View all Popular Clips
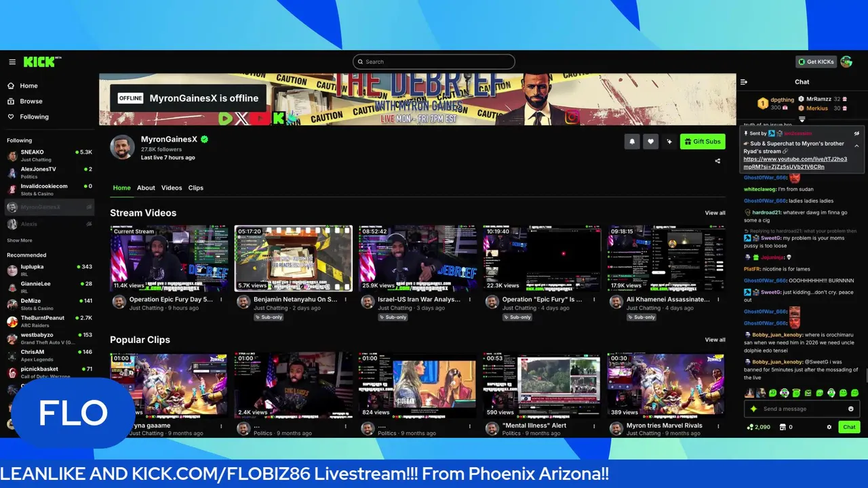The height and width of the screenshot is (488, 868). click(x=715, y=340)
